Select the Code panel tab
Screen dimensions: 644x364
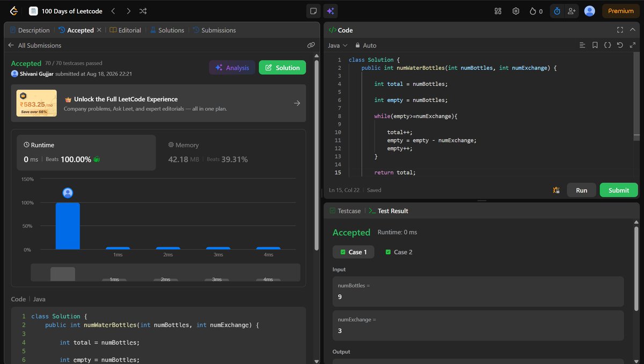pyautogui.click(x=340, y=30)
